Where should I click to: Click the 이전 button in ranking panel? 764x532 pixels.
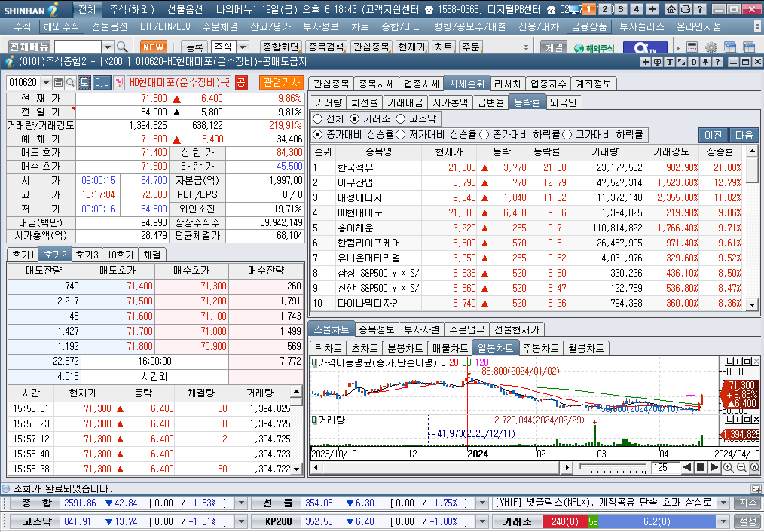pyautogui.click(x=714, y=135)
